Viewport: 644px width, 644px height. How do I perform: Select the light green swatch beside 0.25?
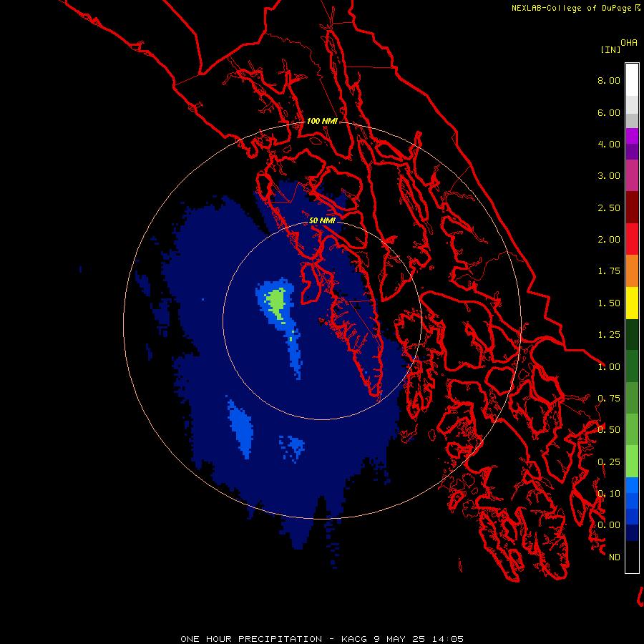[x=632, y=462]
